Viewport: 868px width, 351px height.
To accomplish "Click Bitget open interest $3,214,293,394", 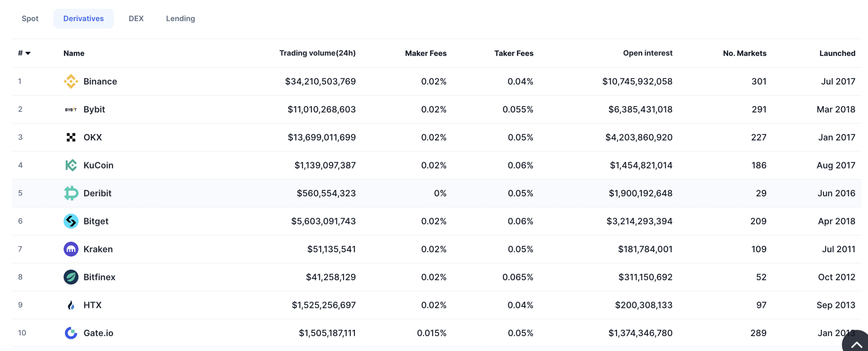I will (639, 221).
